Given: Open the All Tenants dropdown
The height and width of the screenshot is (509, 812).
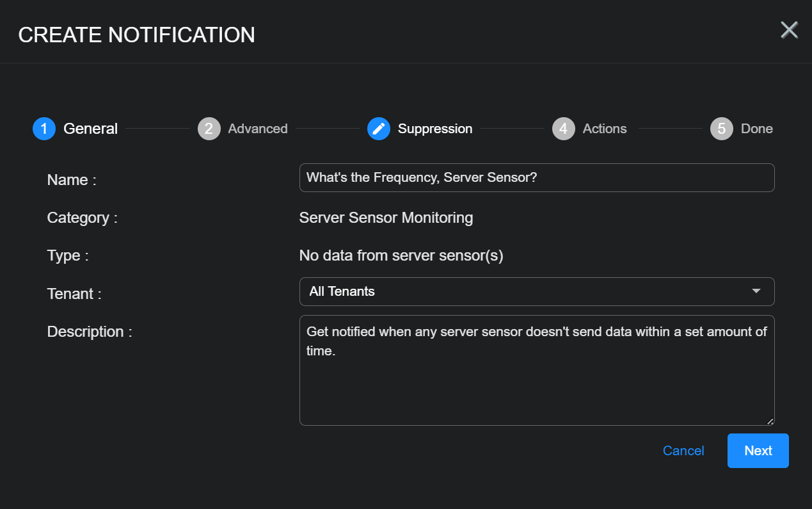Looking at the screenshot, I should [525, 292].
